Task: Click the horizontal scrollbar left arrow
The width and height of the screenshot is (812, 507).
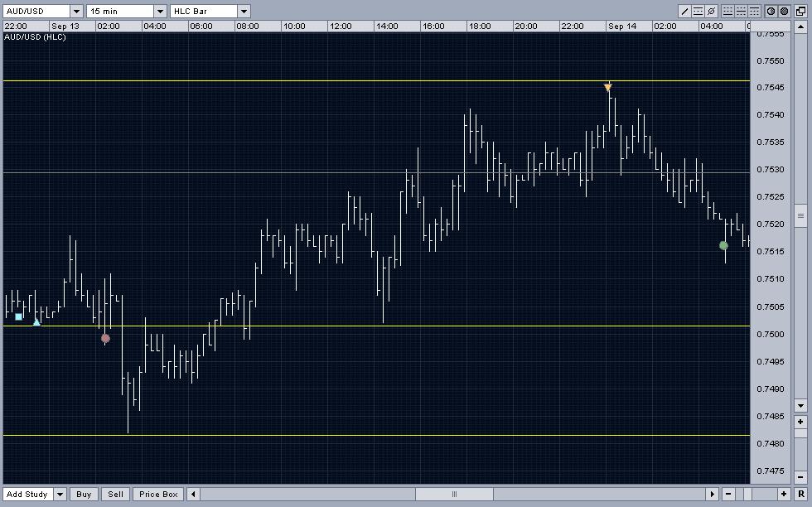Action: click(193, 494)
